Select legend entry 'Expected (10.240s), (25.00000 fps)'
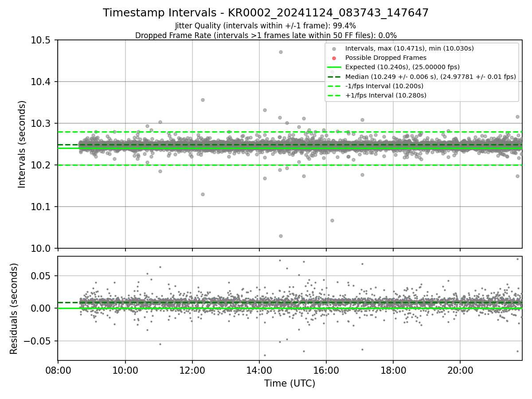The height and width of the screenshot is (399, 532). [402, 67]
